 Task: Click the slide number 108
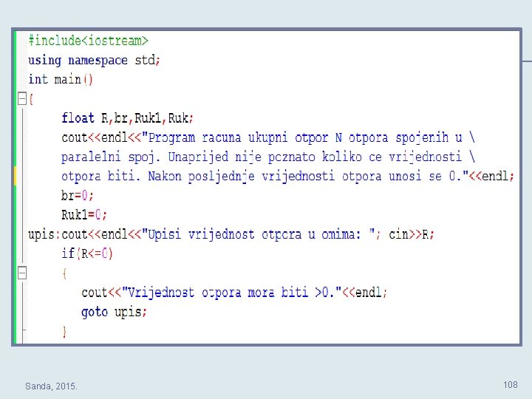tap(511, 384)
